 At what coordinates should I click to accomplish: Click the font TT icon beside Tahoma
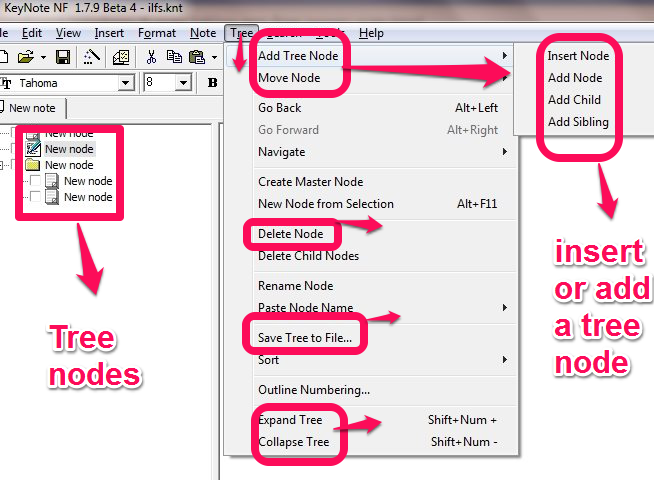coord(6,83)
